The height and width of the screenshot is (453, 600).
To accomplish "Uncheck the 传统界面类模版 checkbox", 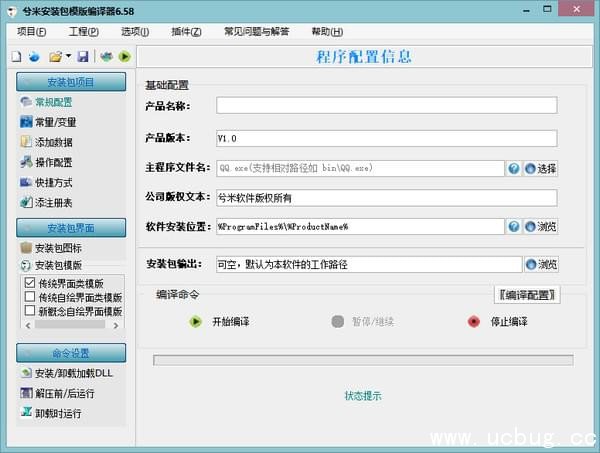I will click(29, 284).
